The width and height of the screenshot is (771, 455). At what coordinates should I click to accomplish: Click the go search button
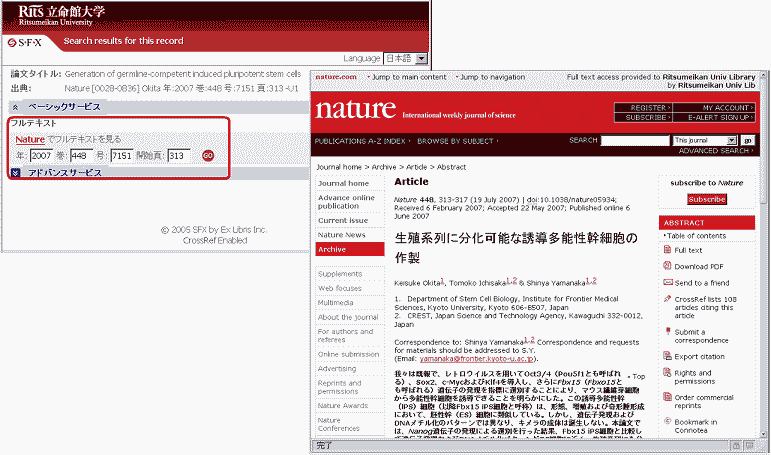coord(747,140)
